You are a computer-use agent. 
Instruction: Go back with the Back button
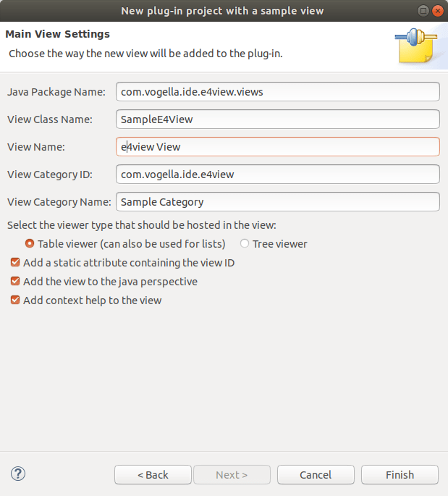[153, 475]
